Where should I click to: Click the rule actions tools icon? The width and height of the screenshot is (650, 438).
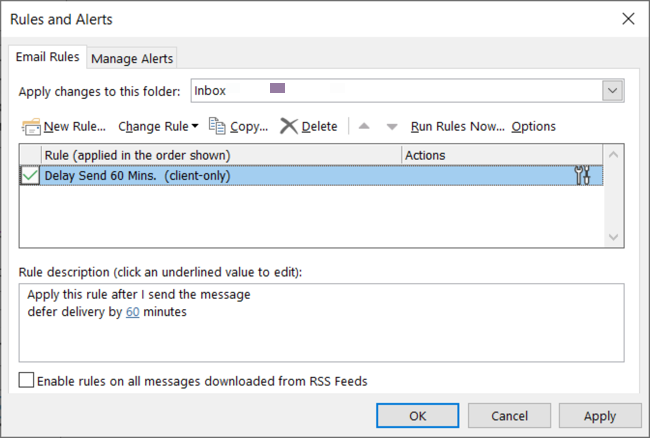[583, 176]
